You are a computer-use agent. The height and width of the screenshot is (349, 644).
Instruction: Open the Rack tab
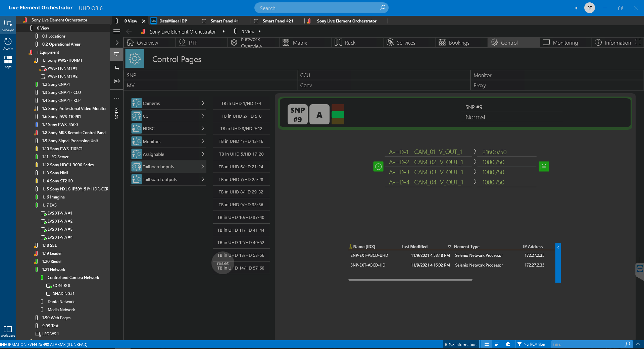(357, 43)
